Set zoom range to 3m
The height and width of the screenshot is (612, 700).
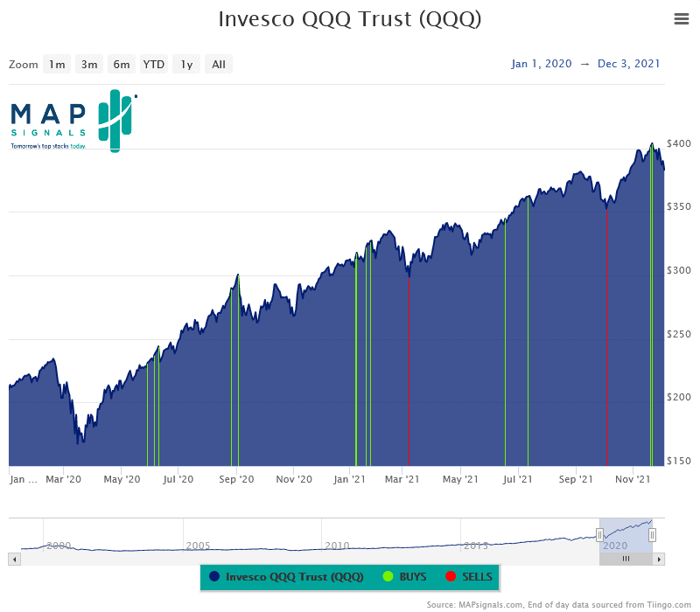coord(89,64)
